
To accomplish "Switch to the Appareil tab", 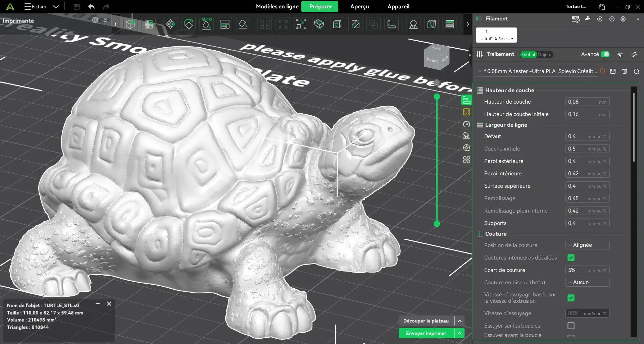I will click(398, 7).
